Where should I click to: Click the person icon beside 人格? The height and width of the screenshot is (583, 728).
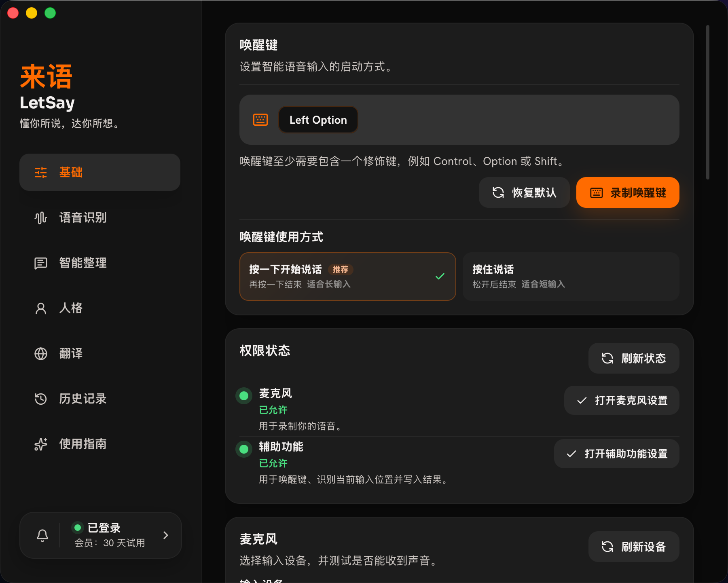pyautogui.click(x=41, y=308)
